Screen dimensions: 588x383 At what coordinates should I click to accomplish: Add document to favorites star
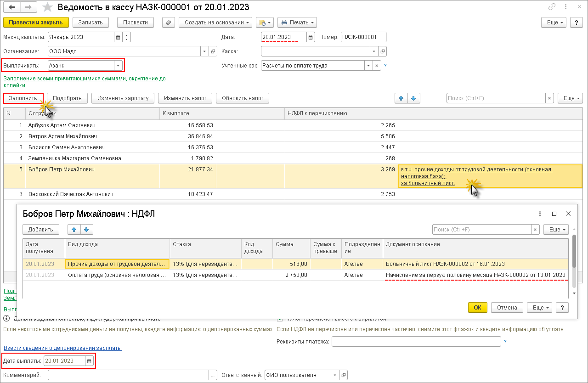point(47,7)
